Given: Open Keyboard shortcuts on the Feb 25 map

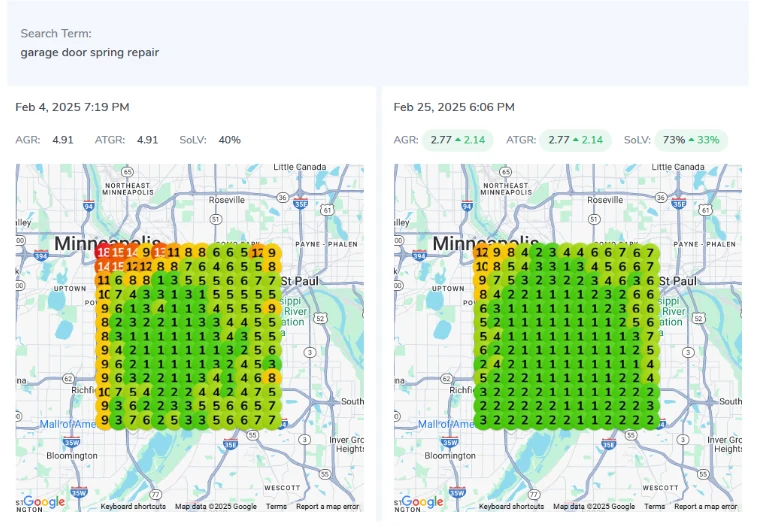Looking at the screenshot, I should [512, 507].
